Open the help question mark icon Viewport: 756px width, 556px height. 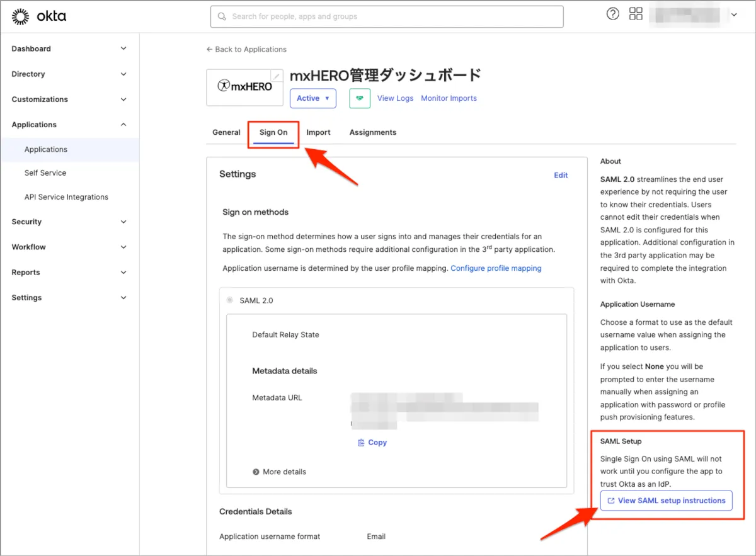point(612,14)
